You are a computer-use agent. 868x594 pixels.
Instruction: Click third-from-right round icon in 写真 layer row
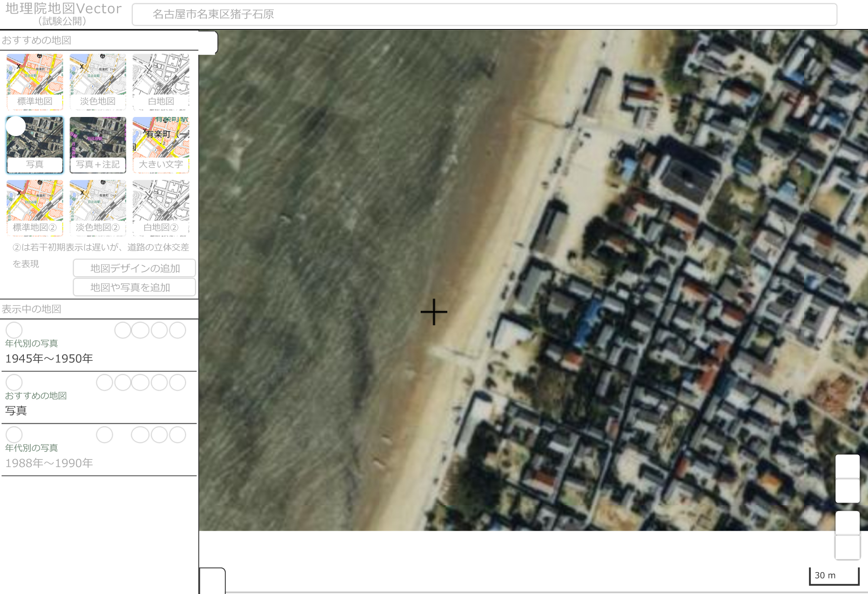point(140,382)
